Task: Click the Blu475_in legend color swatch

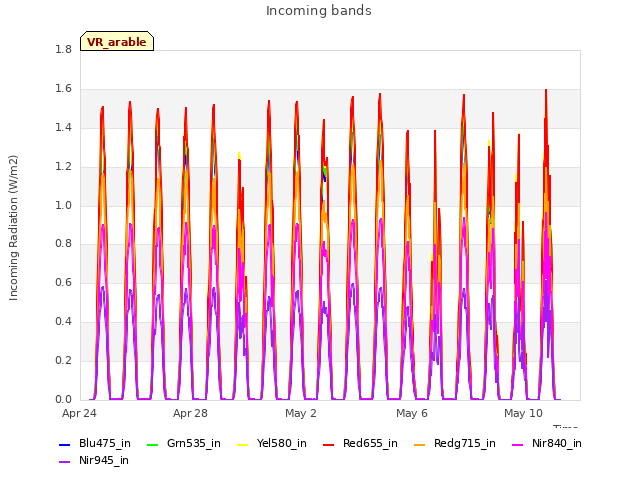Action: pyautogui.click(x=64, y=444)
